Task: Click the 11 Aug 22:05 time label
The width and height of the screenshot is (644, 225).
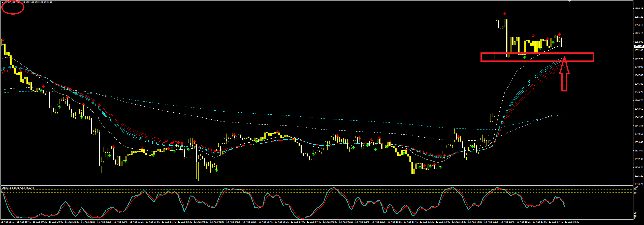Action: click(x=104, y=222)
